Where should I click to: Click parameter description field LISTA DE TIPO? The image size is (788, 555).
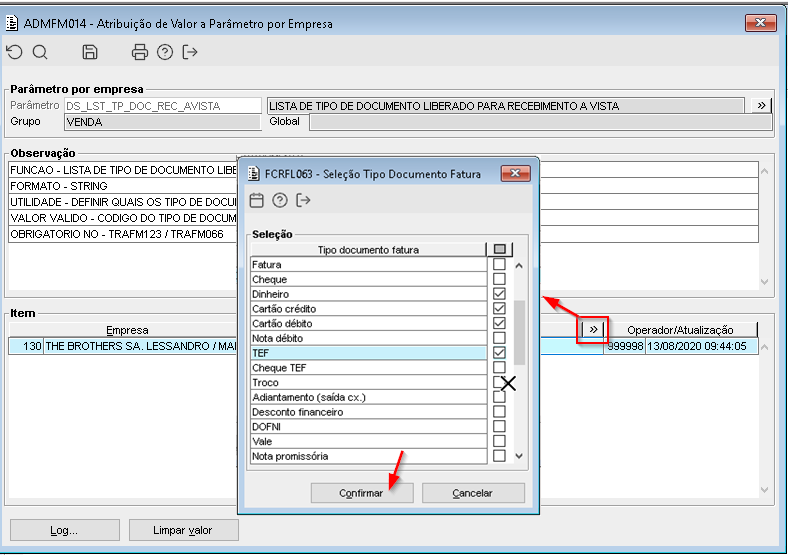pyautogui.click(x=506, y=106)
